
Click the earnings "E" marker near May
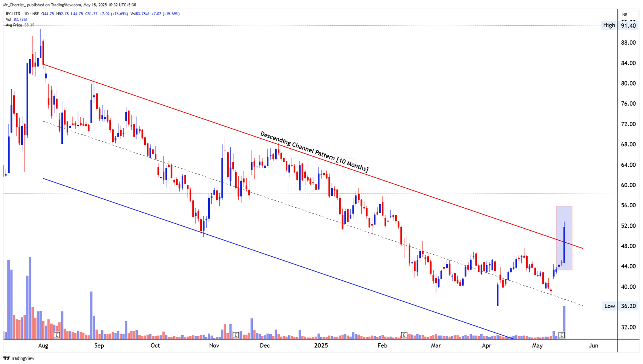(561, 335)
